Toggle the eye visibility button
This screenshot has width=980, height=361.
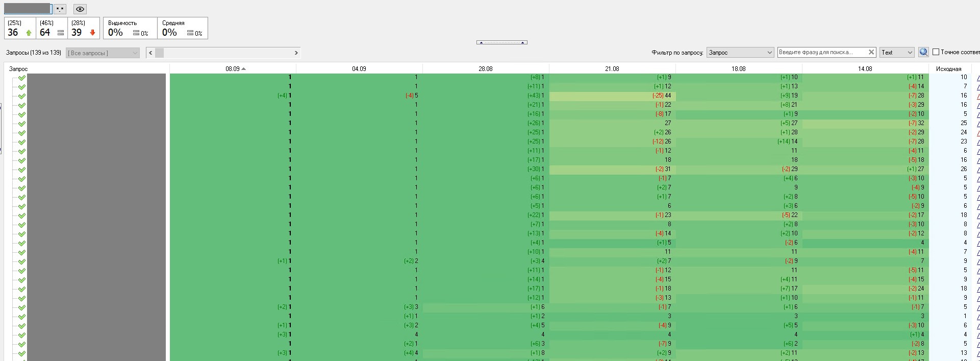click(x=80, y=9)
